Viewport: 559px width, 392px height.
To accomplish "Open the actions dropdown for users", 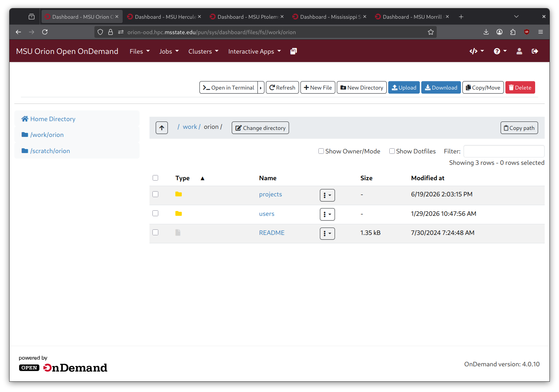I will [327, 214].
